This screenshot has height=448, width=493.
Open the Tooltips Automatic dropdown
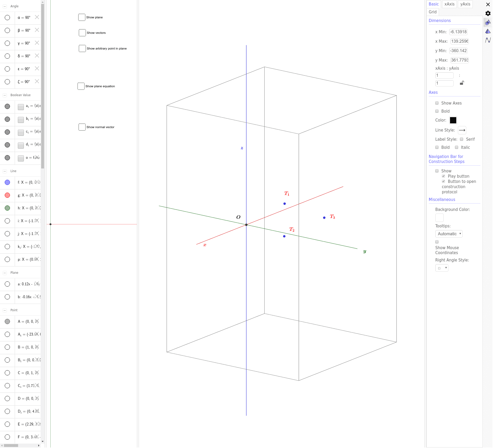point(448,234)
